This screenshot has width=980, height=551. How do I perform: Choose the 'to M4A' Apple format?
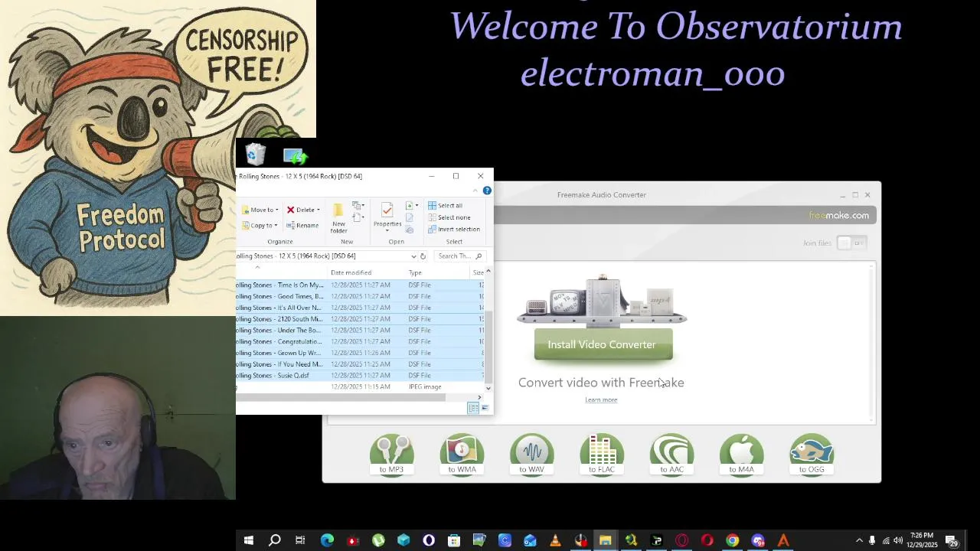741,455
